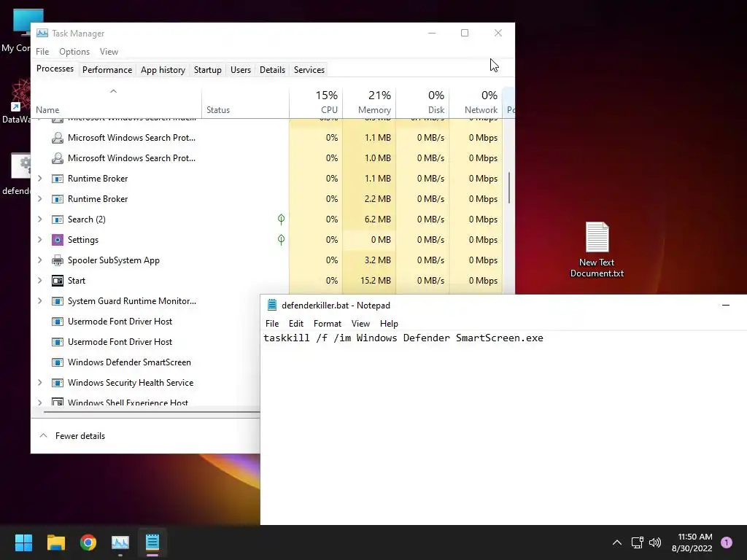Click Task Manager horizontal scrollbar
Viewport: 747px width, 560px height.
click(152, 412)
